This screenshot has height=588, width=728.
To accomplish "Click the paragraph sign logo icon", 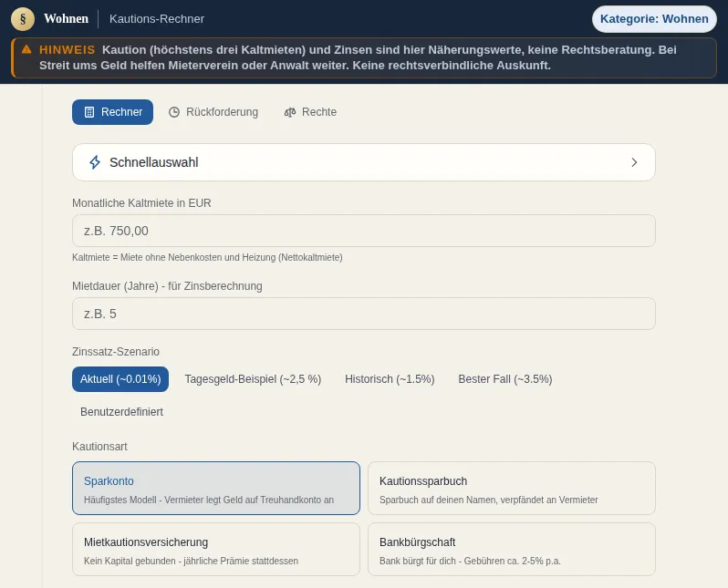I will tap(23, 19).
